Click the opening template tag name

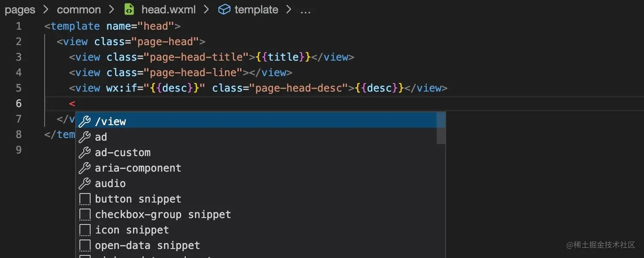tap(75, 26)
